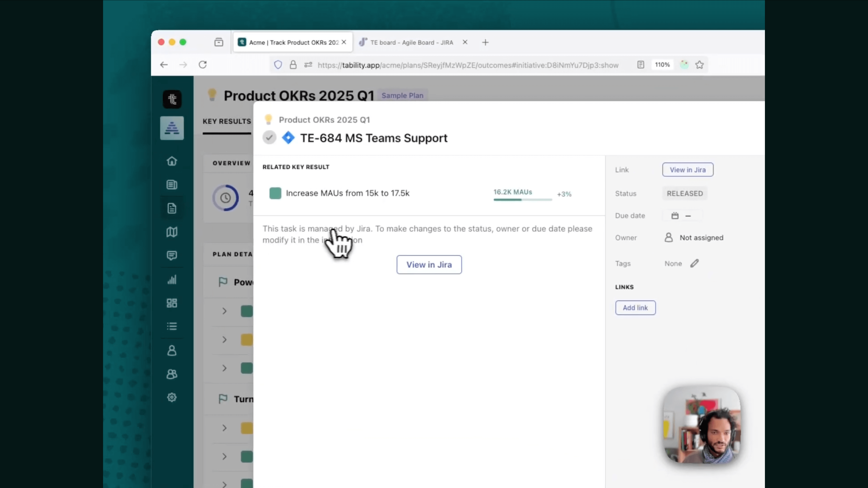Click the circular timer progress ring in Overview
This screenshot has width=868, height=488.
pos(225,198)
